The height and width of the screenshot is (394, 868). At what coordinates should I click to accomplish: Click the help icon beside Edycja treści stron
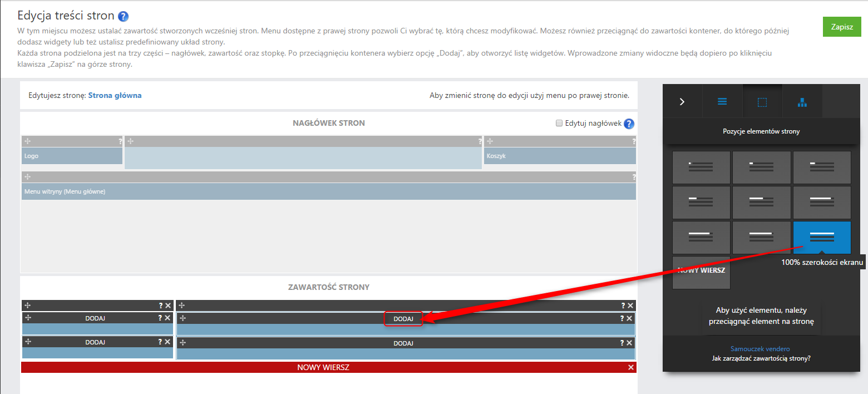point(124,16)
